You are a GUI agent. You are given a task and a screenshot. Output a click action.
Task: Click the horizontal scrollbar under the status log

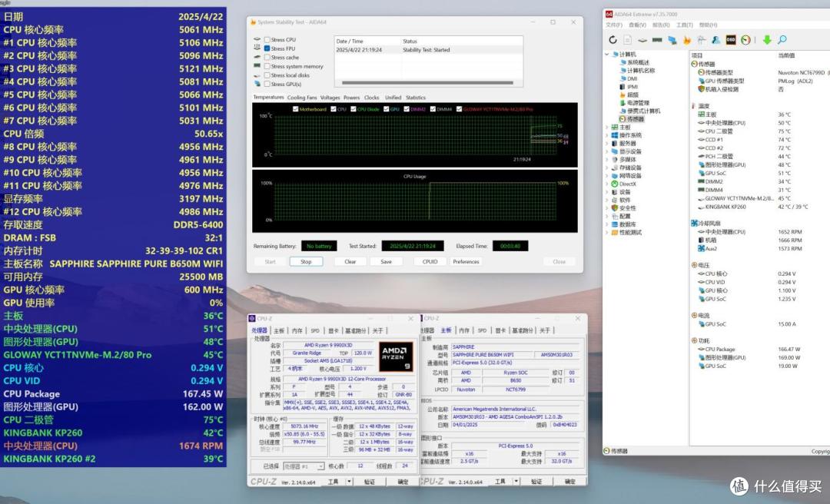[x=428, y=82]
